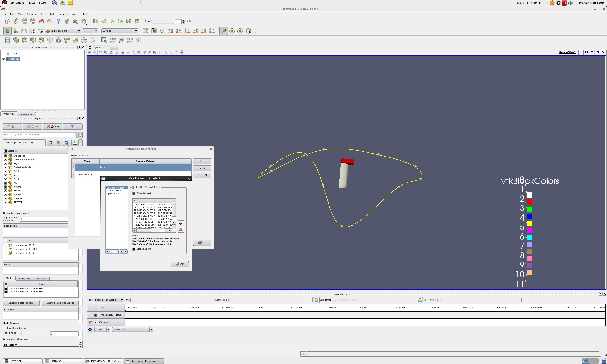Viewport: 607px width, 364px height.
Task: Open Snap To TimeSteps mode dropdown
Action: click(109, 300)
